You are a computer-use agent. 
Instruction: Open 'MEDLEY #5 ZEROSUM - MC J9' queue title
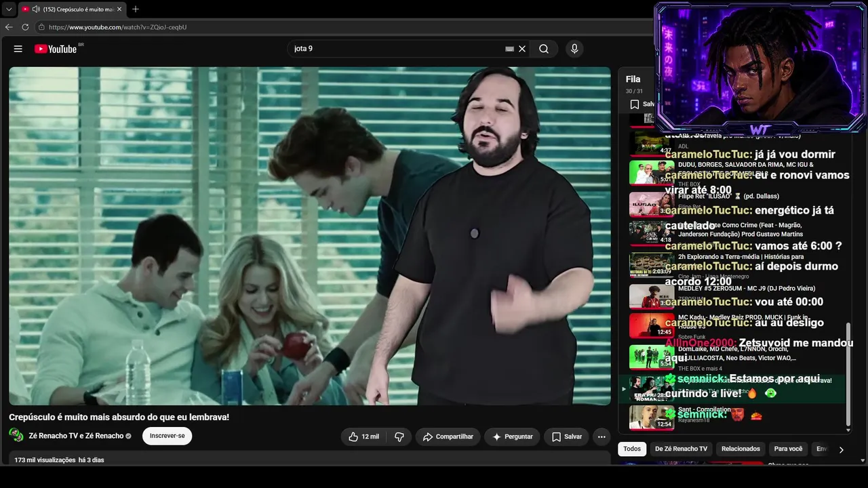coord(747,288)
